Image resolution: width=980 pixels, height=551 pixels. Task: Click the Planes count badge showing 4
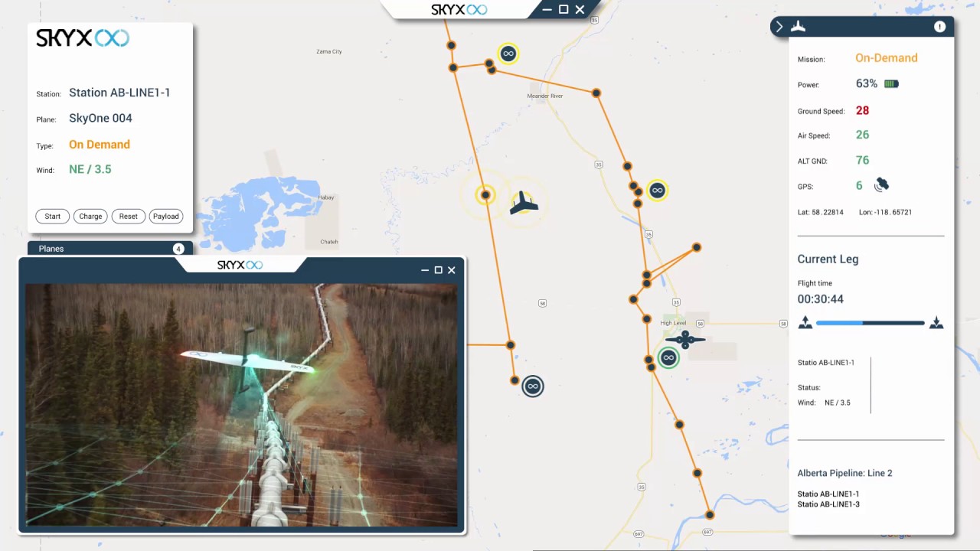pos(178,249)
